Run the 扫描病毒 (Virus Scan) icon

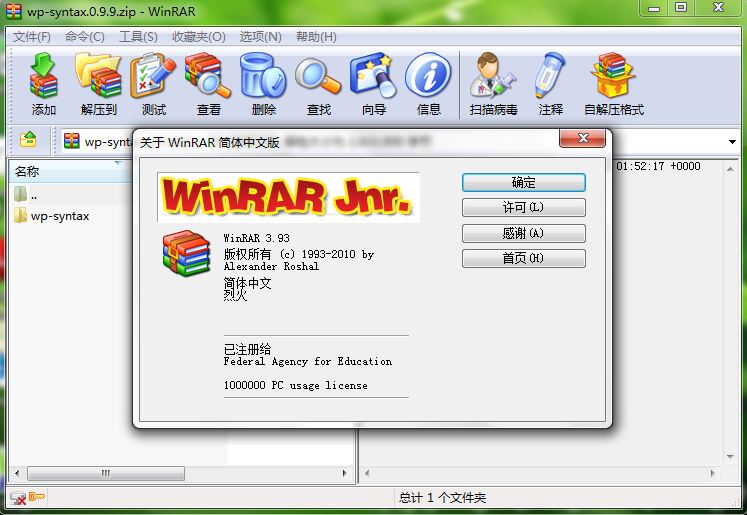(x=494, y=78)
